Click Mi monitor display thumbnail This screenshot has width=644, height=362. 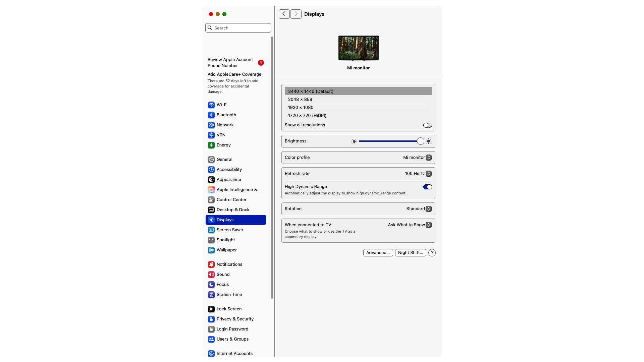pos(359,47)
